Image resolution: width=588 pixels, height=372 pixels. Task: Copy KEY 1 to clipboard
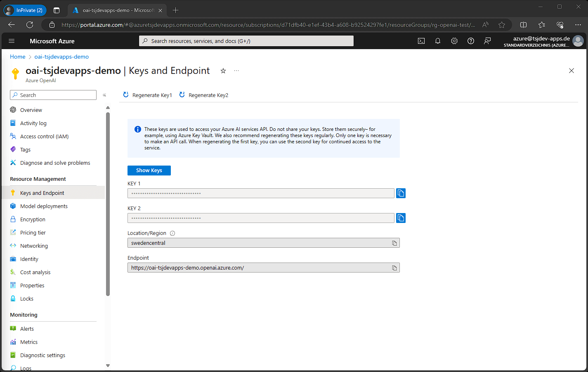[x=401, y=193]
